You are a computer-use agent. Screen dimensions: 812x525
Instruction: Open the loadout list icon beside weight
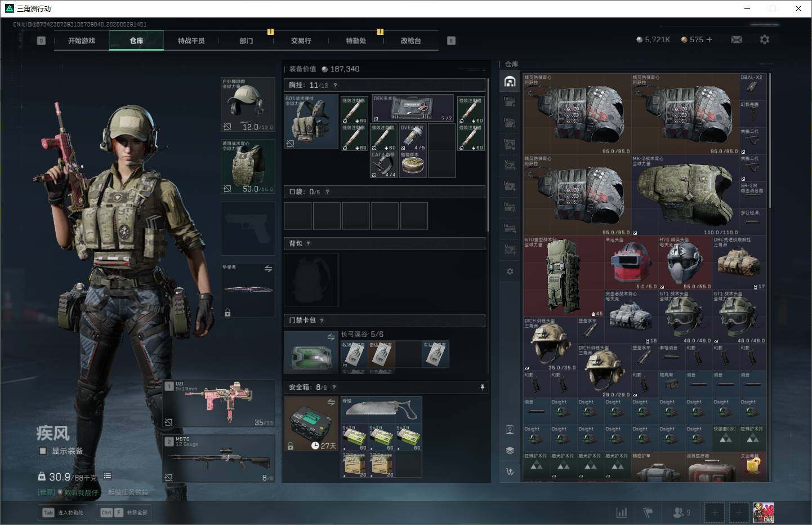tap(108, 476)
